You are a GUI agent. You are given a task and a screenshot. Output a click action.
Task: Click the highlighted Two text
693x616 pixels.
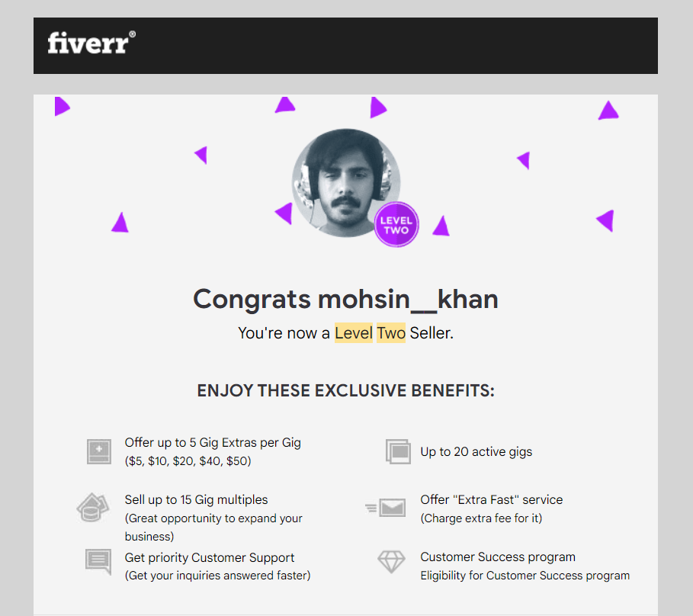point(391,333)
